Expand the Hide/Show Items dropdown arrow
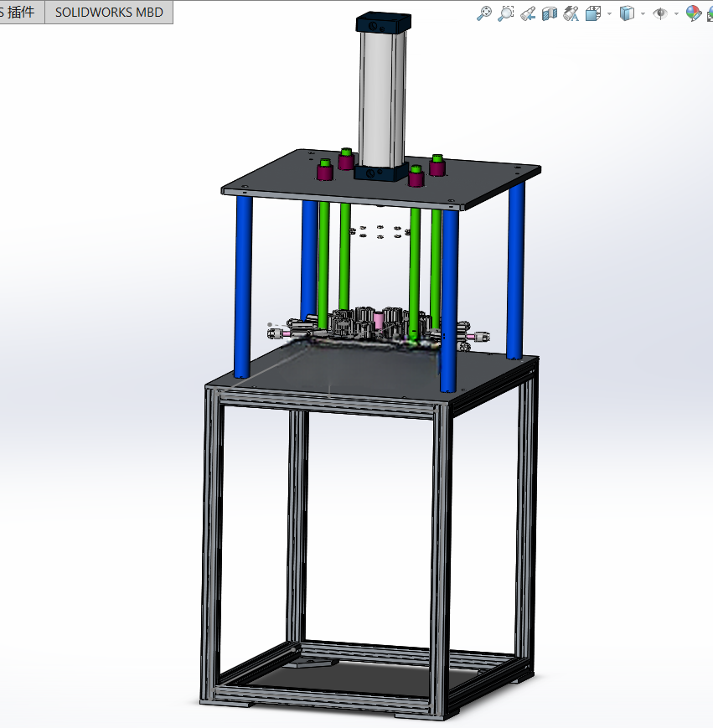This screenshot has height=728, width=713. (x=676, y=14)
